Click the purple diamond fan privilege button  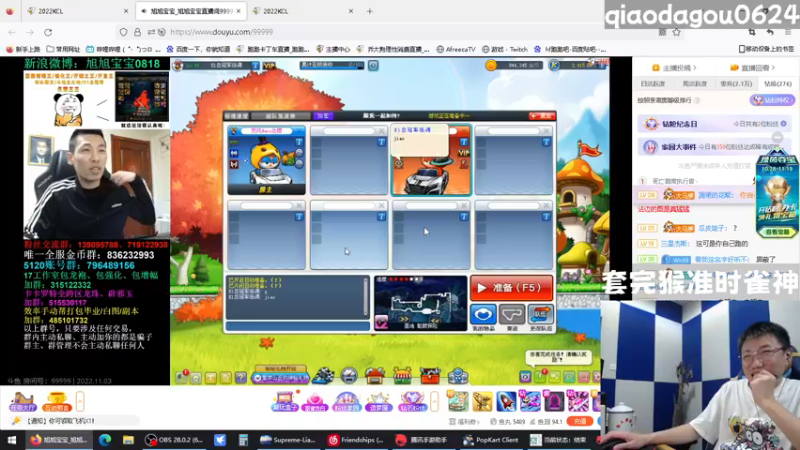(772, 100)
